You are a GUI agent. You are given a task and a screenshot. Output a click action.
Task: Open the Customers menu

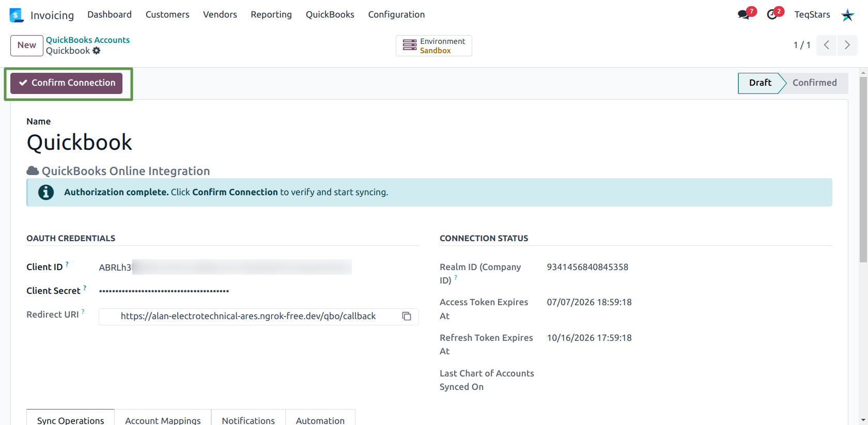coord(167,14)
